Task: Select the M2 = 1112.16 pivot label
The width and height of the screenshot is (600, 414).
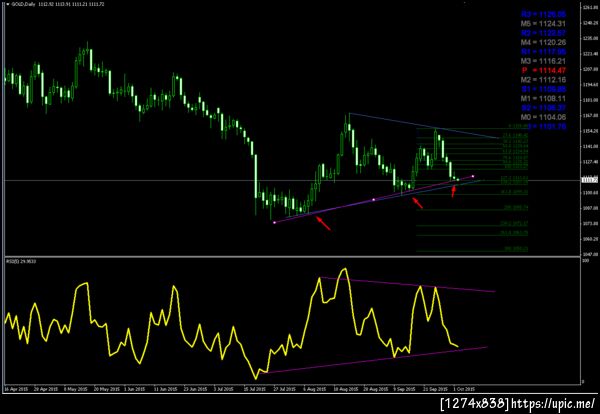Action: 543,80
